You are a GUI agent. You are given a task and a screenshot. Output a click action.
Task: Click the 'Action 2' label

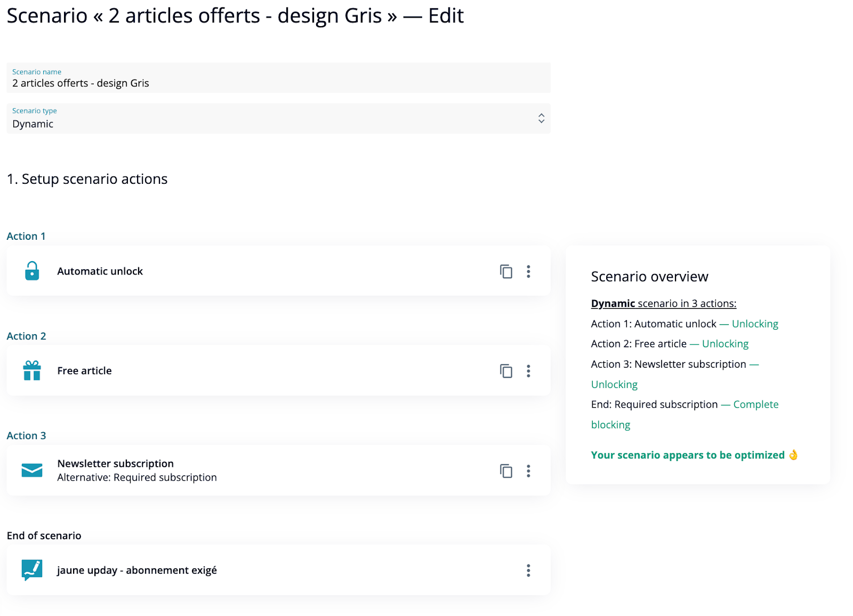pyautogui.click(x=26, y=336)
